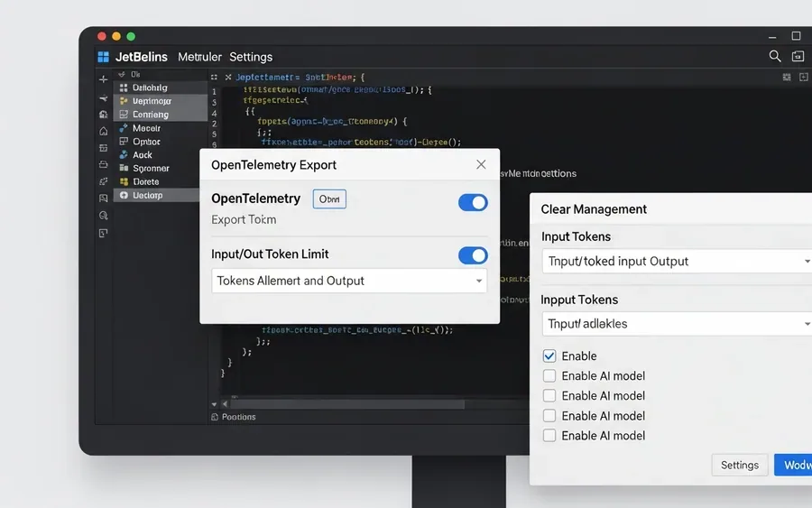The width and height of the screenshot is (812, 508).
Task: Open the Metruler menu
Action: click(x=199, y=57)
